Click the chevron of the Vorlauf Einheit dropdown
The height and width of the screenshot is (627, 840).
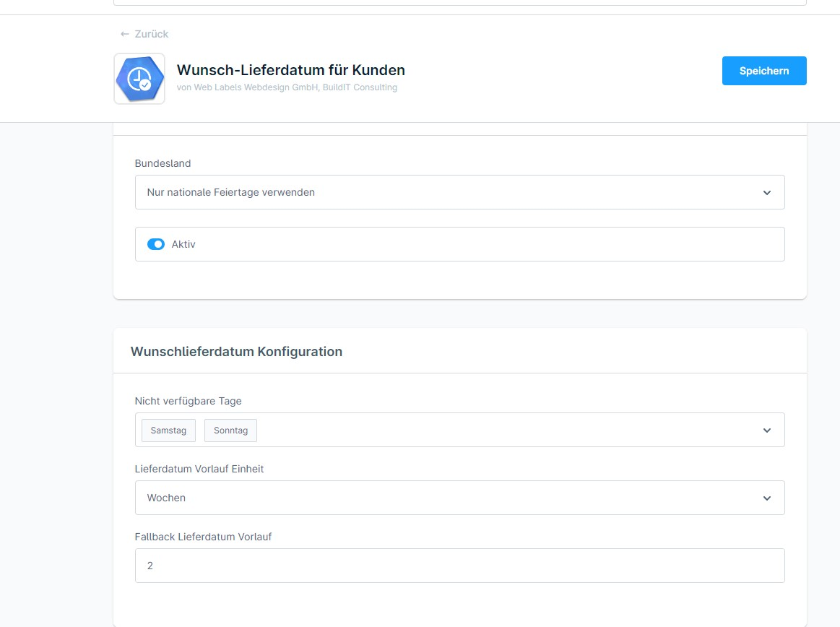pyautogui.click(x=767, y=498)
